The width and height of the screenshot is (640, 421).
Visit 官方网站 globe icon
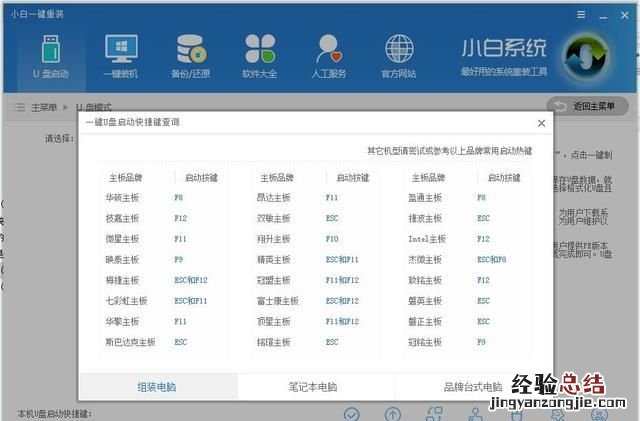399,57
